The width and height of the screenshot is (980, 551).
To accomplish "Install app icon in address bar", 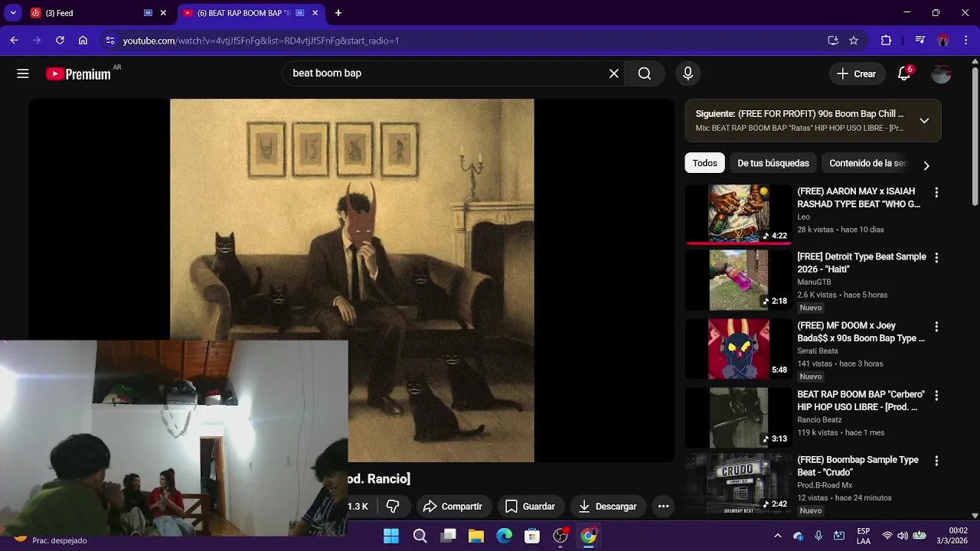I will coord(833,41).
